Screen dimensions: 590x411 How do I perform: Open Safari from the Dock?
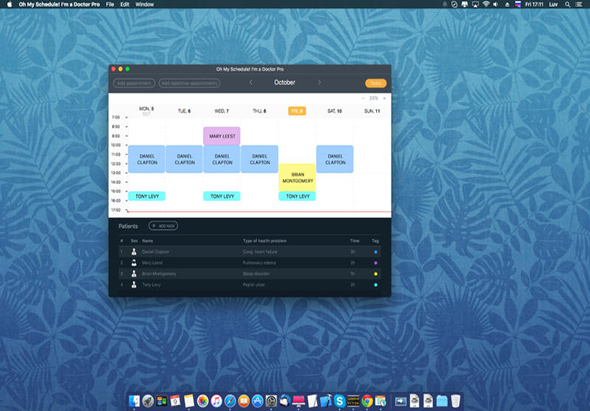(230, 401)
